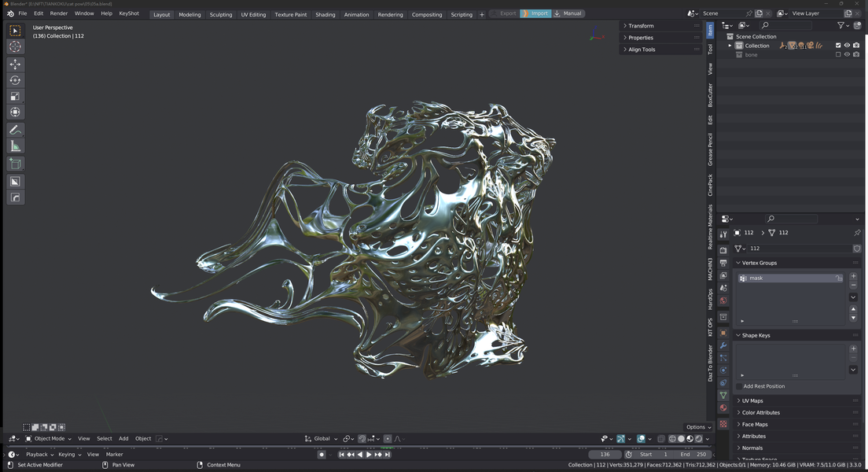The height and width of the screenshot is (472, 868).
Task: Select the Measure tool
Action: [x=15, y=146]
